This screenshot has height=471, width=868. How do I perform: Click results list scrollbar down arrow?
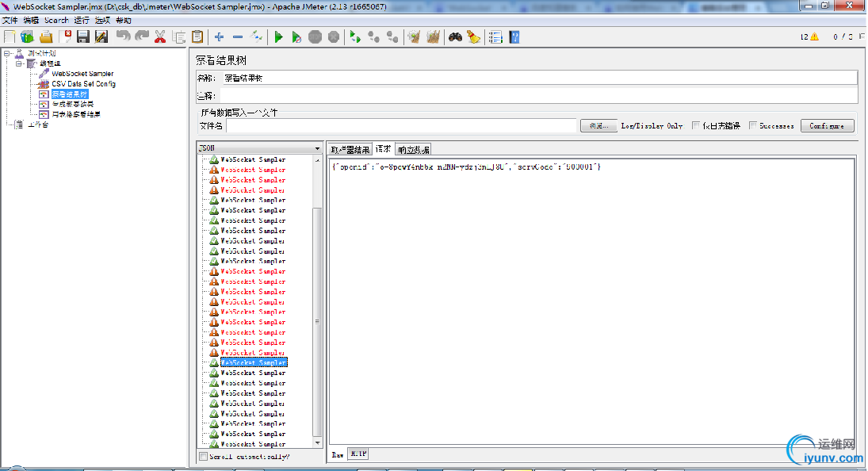(317, 442)
